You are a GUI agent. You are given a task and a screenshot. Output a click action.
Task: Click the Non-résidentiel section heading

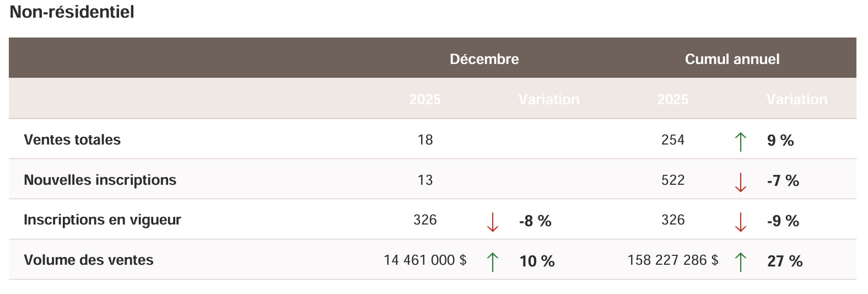72,12
